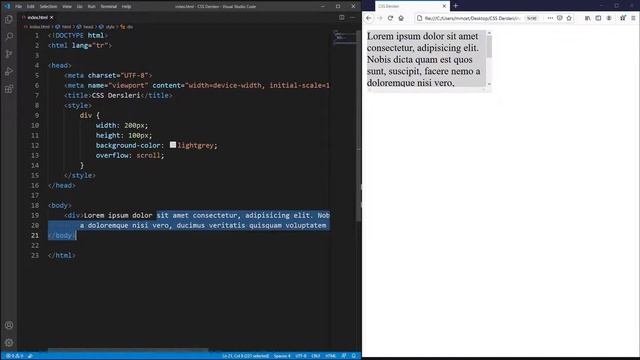This screenshot has height=360, width=640.
Task: Expand the style breadcrumb segment
Action: [x=107, y=27]
